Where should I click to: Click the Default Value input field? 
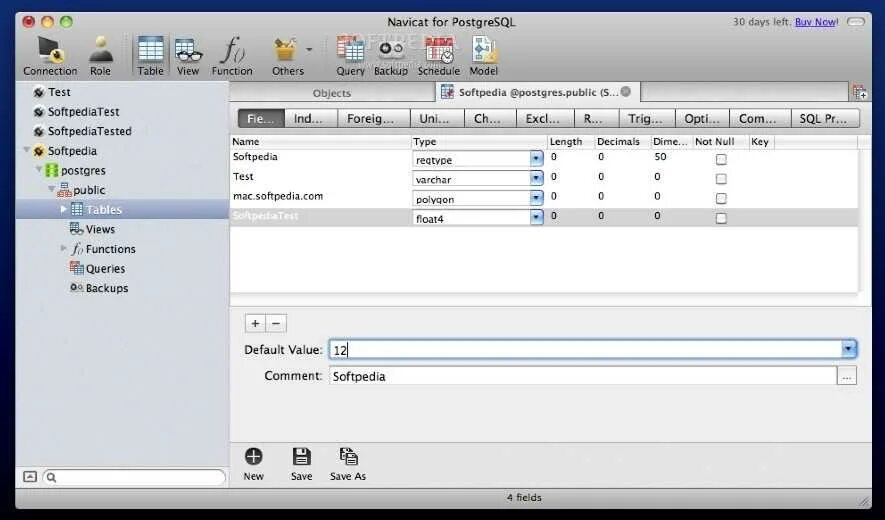pos(586,349)
